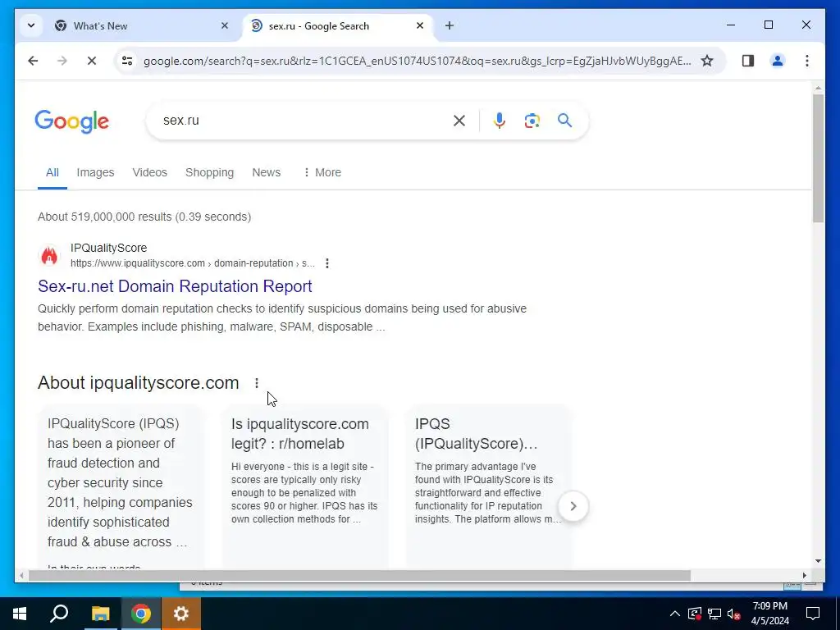The width and height of the screenshot is (840, 630).
Task: Switch to the What's New tab
Action: [x=142, y=25]
